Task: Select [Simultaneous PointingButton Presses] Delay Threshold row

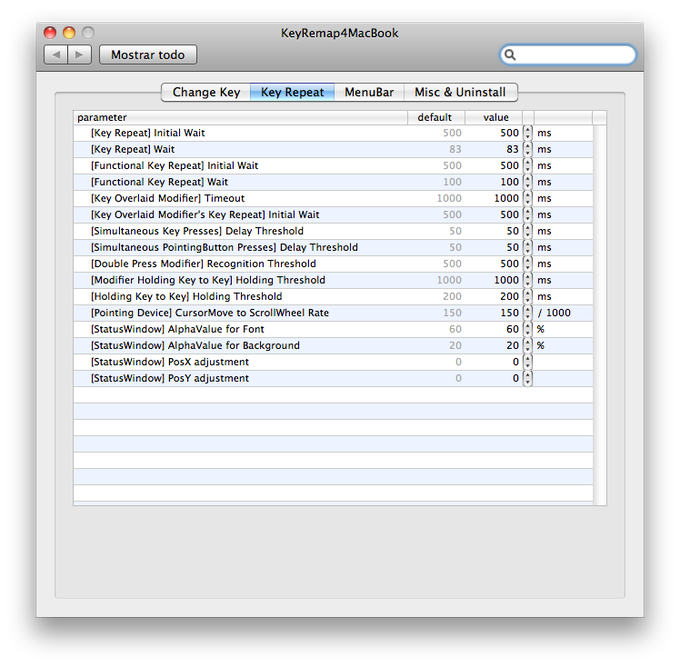Action: point(333,248)
